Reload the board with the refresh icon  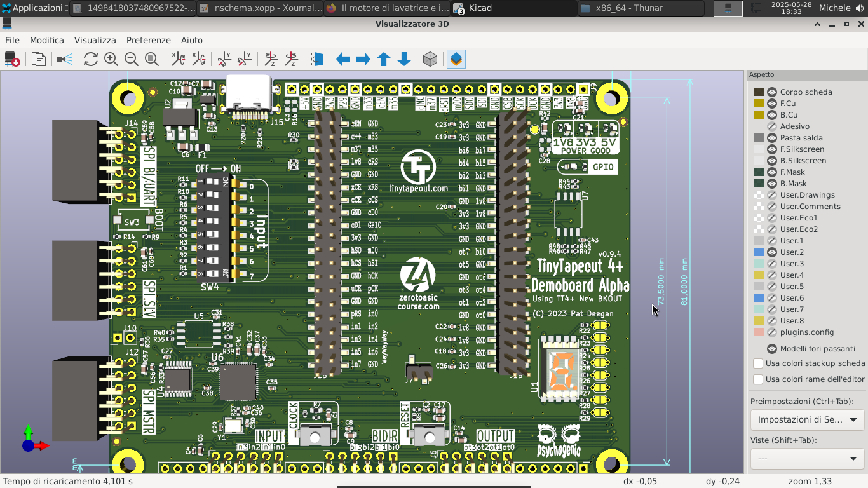(x=91, y=59)
